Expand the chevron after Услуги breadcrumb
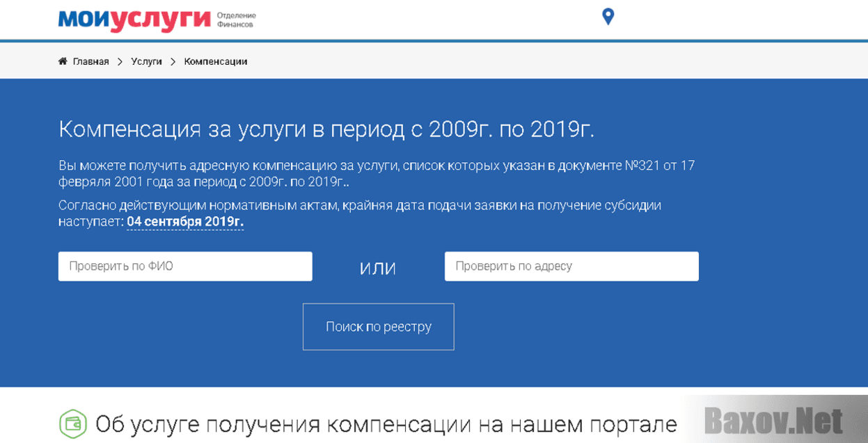 (171, 61)
